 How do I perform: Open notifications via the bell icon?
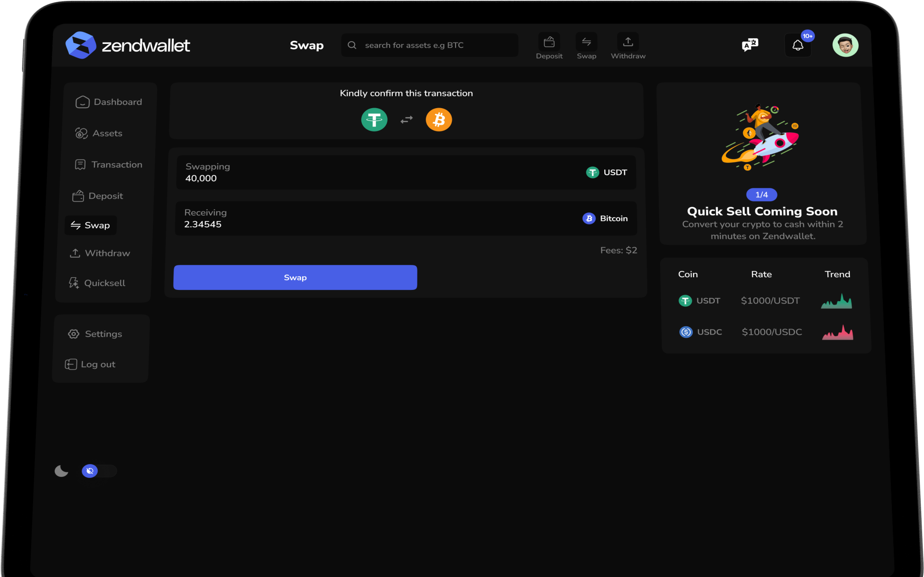(x=798, y=44)
